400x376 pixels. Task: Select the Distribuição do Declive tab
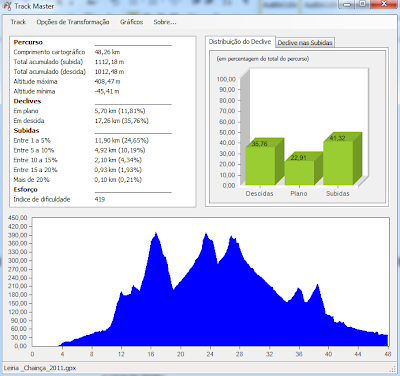point(240,41)
